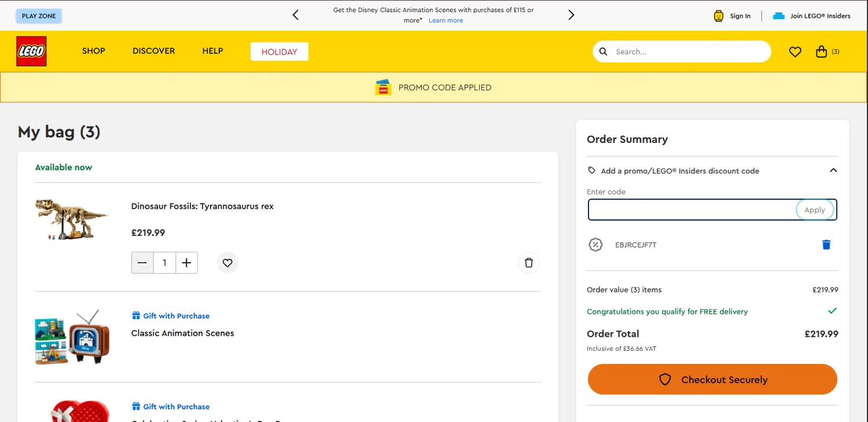The height and width of the screenshot is (422, 868).
Task: Decrease Tyrannosaurus rex quantity
Action: [142, 263]
